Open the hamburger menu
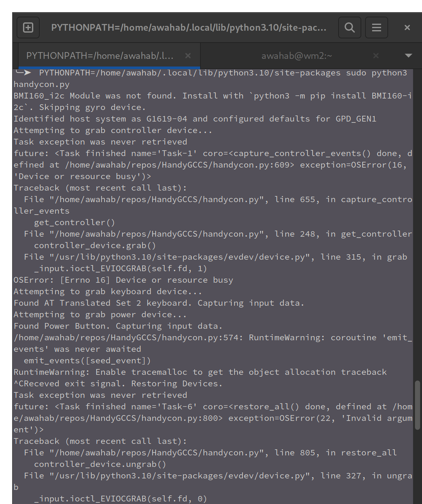Viewport: 422px width, 504px height. [x=376, y=28]
